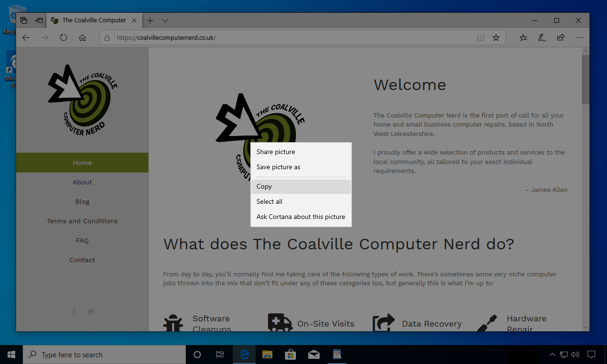Click the Type here to search box
The image size is (607, 364).
(104, 355)
